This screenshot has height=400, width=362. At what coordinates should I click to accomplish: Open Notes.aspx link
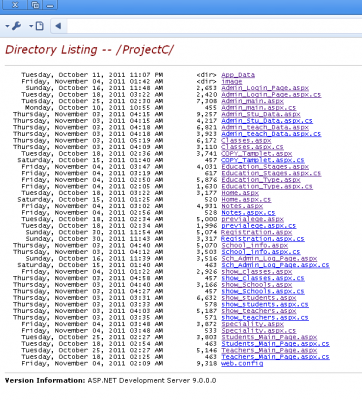(x=242, y=206)
